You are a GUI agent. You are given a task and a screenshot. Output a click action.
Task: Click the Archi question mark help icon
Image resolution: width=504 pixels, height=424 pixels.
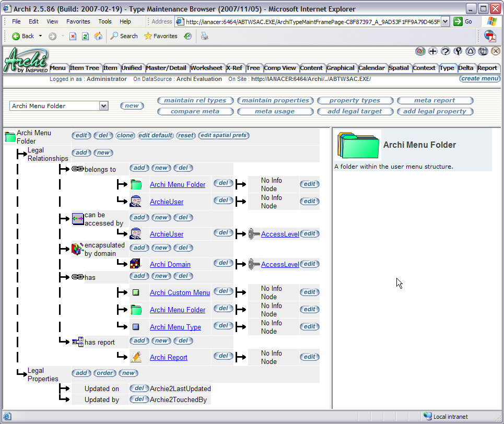click(x=445, y=51)
